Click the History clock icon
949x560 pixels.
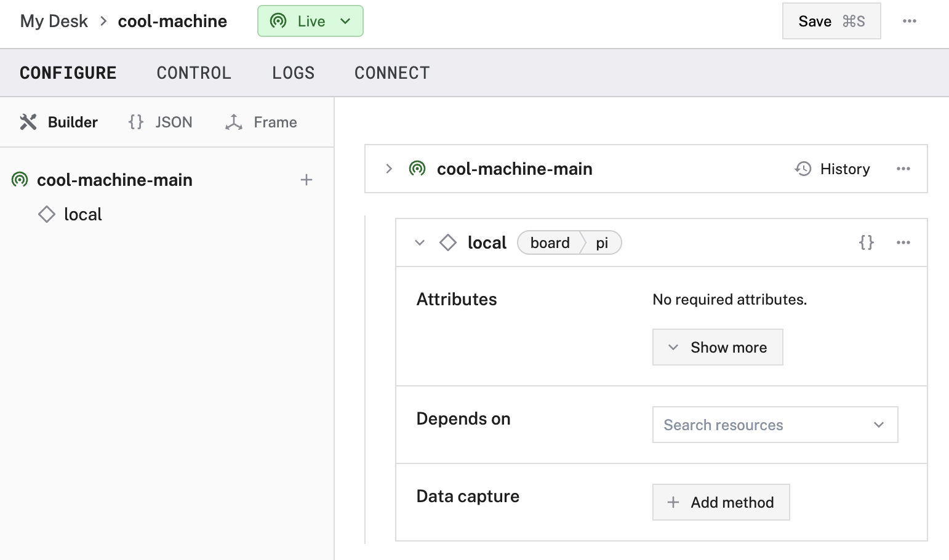pos(803,169)
